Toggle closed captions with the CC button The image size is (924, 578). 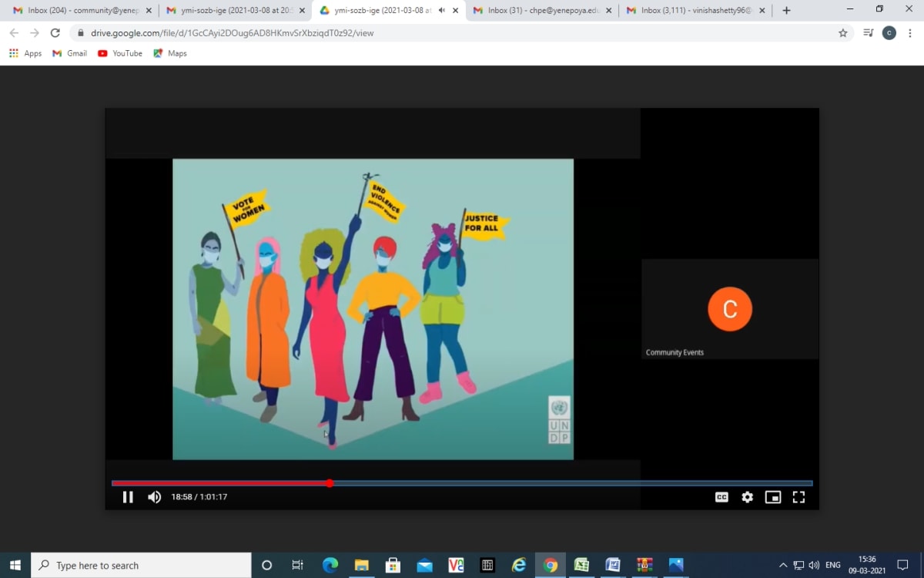(x=721, y=497)
